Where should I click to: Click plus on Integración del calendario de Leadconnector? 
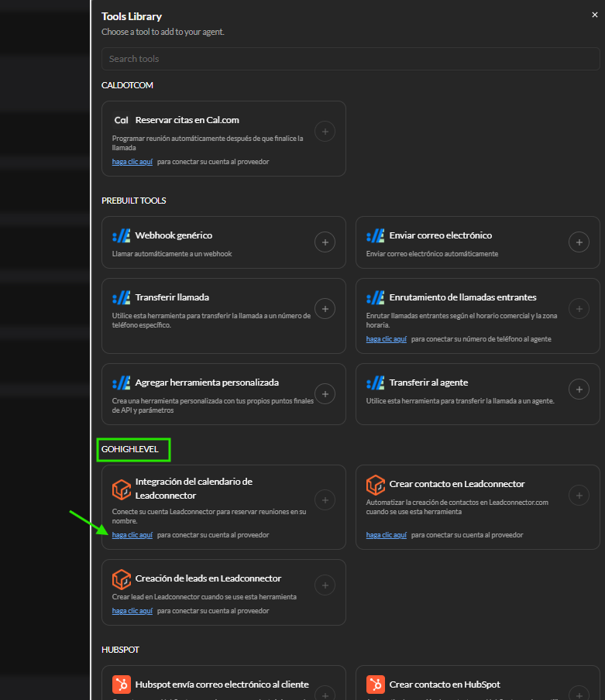pos(325,500)
